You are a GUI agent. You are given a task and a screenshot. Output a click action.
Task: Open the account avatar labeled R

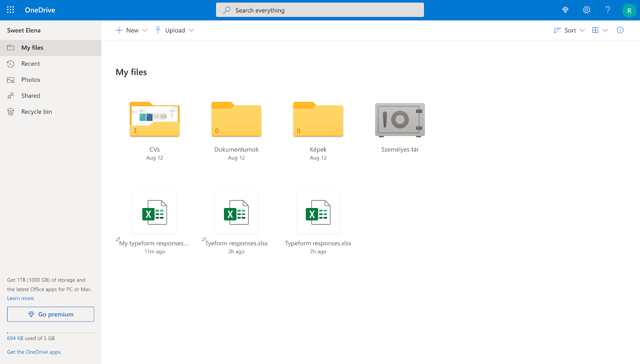point(629,10)
